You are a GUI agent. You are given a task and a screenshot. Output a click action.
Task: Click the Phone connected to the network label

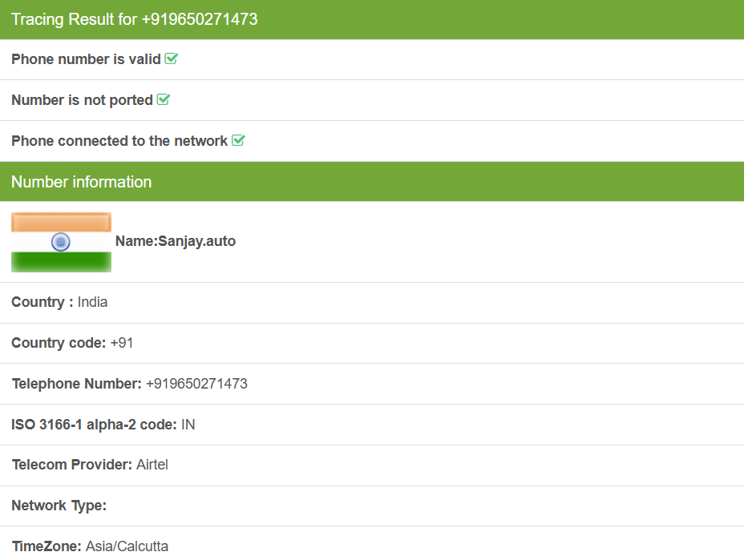pyautogui.click(x=119, y=141)
